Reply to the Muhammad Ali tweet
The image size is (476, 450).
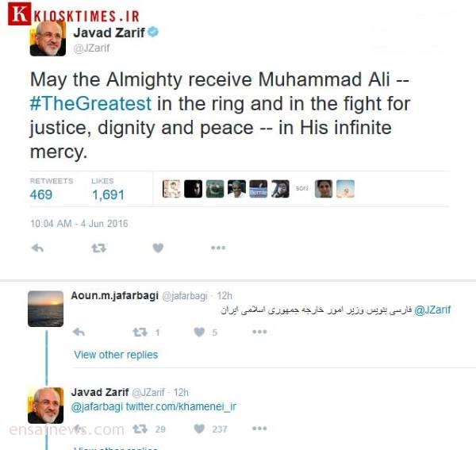click(x=37, y=248)
